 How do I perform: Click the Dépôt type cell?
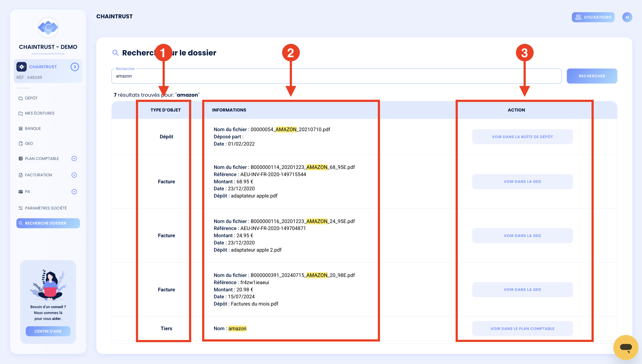click(167, 137)
